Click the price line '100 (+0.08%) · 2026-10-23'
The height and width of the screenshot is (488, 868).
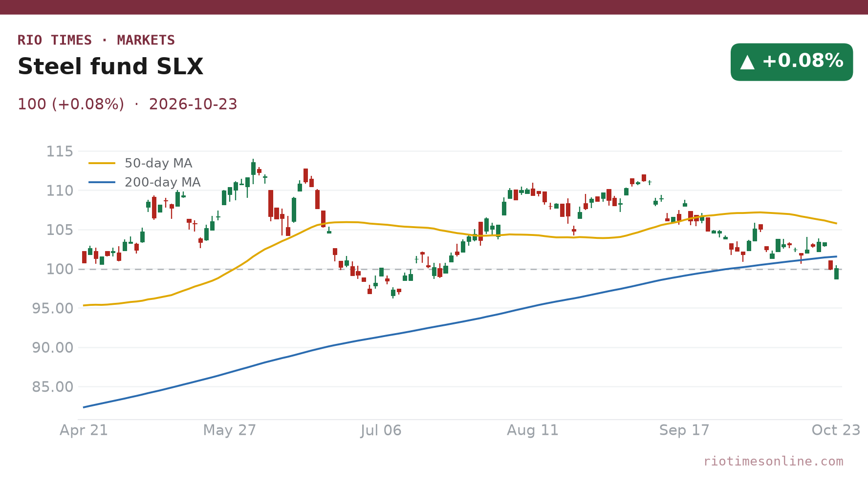pos(128,104)
